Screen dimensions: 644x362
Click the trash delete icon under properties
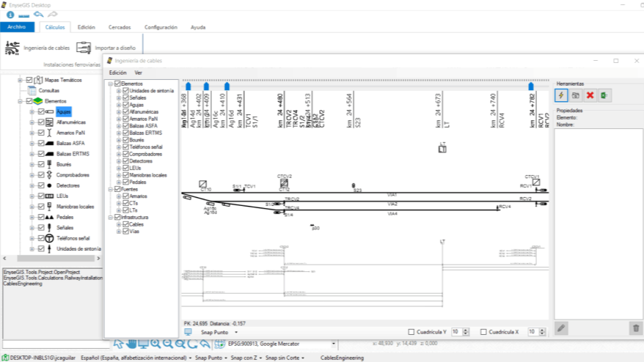click(x=635, y=328)
